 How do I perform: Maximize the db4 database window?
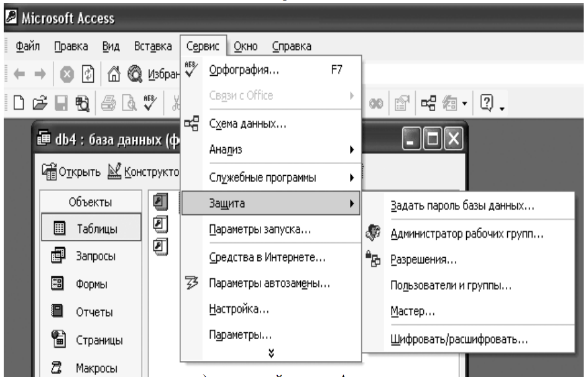coord(433,139)
